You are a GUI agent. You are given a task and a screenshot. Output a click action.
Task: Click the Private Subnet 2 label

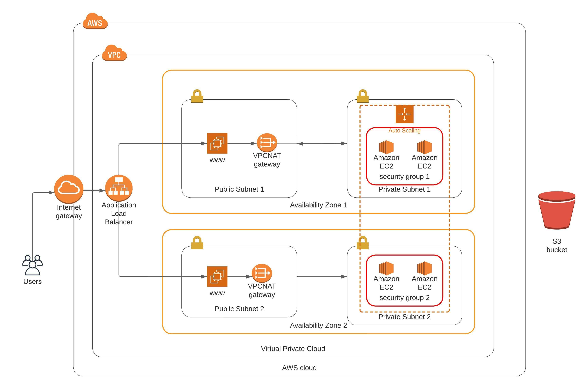coord(404,317)
